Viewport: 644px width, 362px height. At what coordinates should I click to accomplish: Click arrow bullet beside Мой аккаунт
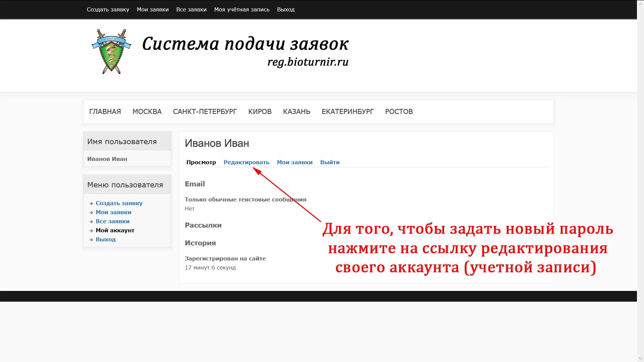coord(91,231)
